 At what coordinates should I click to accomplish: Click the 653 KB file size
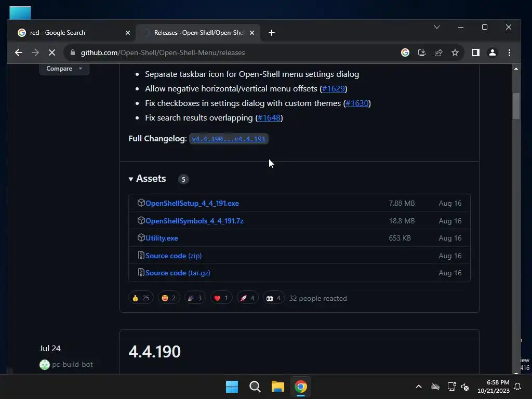400,238
